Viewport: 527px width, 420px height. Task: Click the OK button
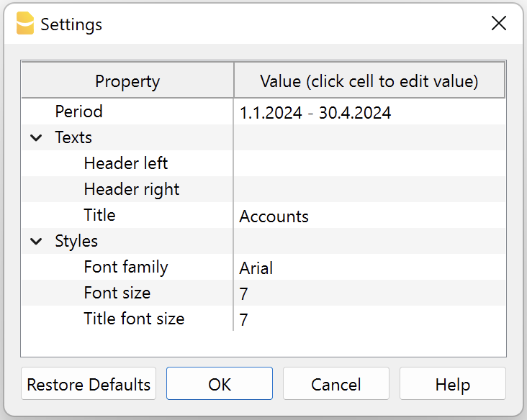[x=220, y=384]
